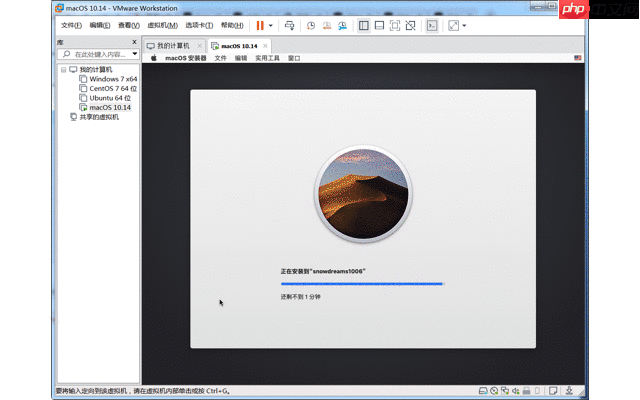Show the console view

[431, 26]
